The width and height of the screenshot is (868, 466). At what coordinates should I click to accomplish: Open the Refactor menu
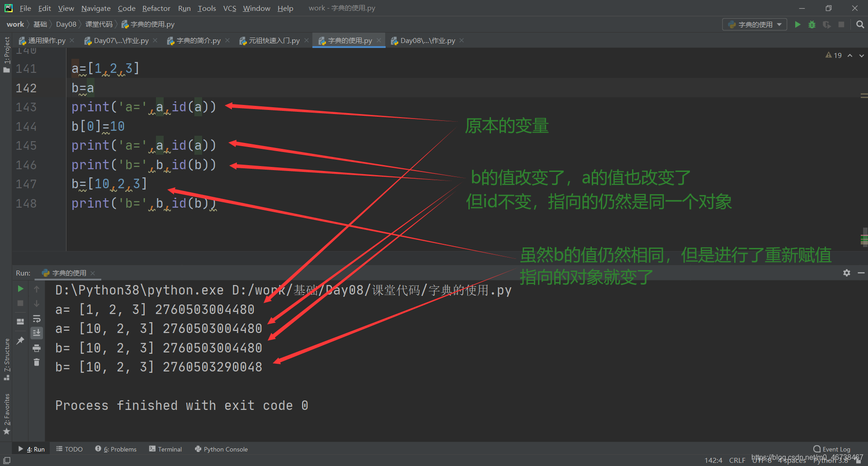point(156,8)
